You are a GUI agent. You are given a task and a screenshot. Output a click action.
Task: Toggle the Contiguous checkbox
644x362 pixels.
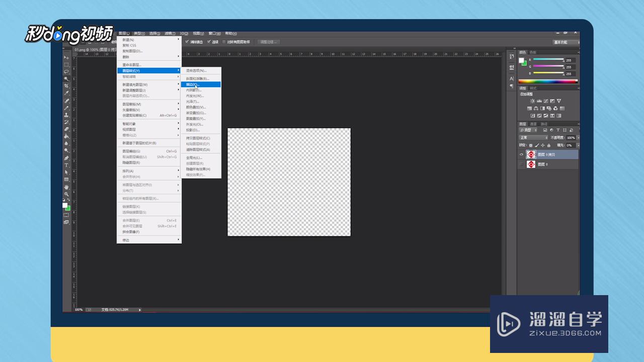tap(209, 42)
